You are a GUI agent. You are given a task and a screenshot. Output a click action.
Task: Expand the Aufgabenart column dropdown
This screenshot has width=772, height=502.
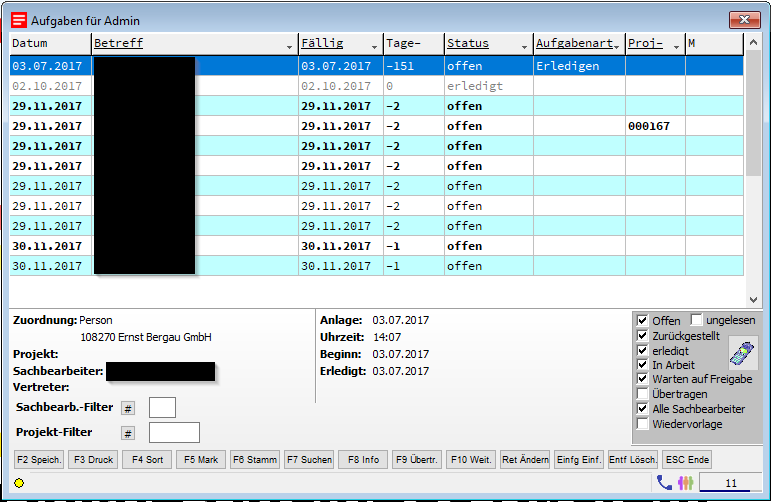(617, 45)
